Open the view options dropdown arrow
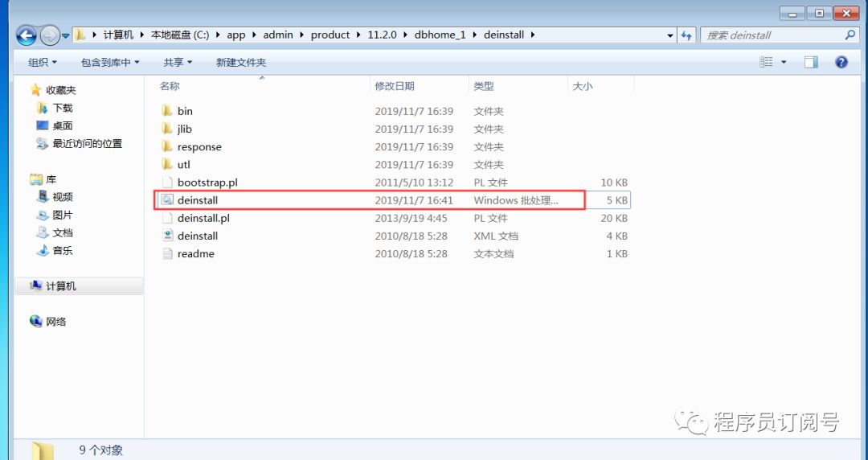Image resolution: width=868 pixels, height=460 pixels. (x=784, y=62)
